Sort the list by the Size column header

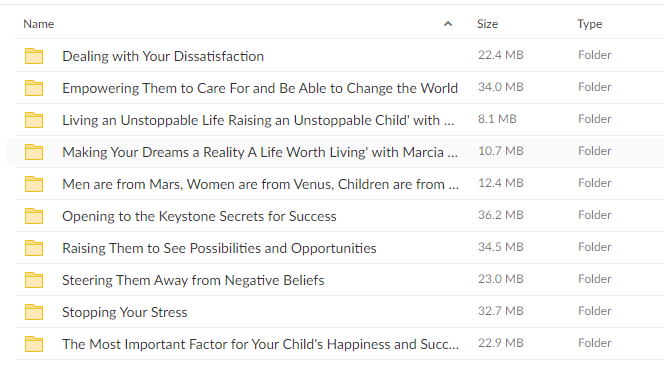[487, 24]
